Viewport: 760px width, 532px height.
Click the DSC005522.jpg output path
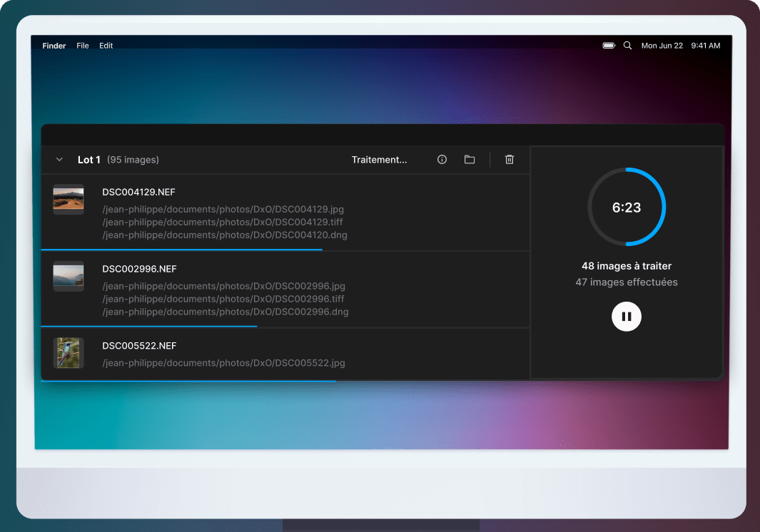223,363
